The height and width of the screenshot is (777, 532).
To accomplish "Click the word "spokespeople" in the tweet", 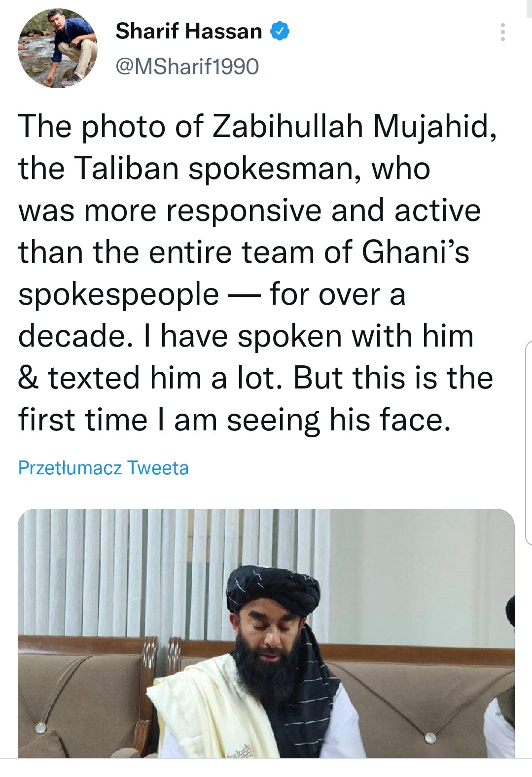I will [119, 294].
